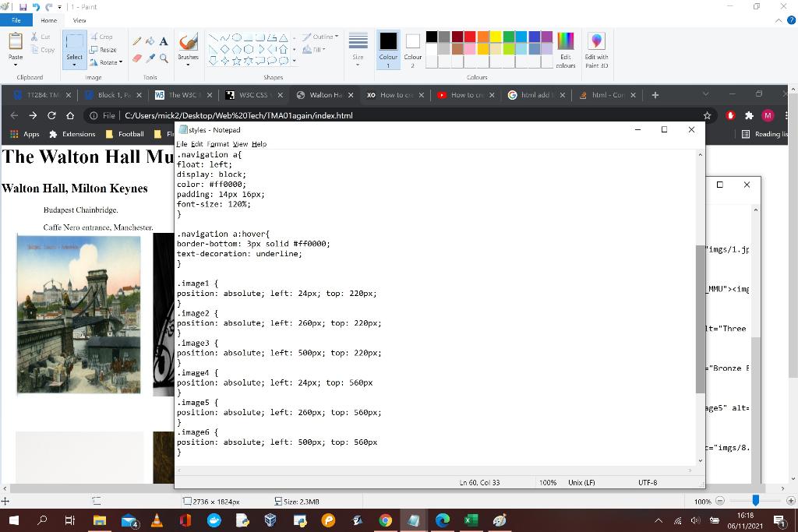Image resolution: width=798 pixels, height=532 pixels.
Task: Switch to the View tab in Paint
Action: (x=79, y=20)
